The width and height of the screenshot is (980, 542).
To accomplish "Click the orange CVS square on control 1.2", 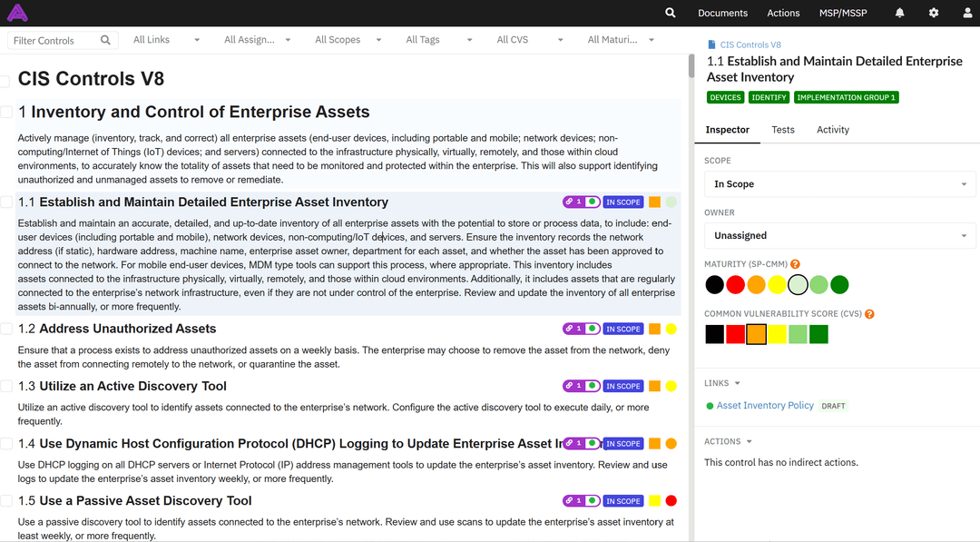I will (654, 329).
